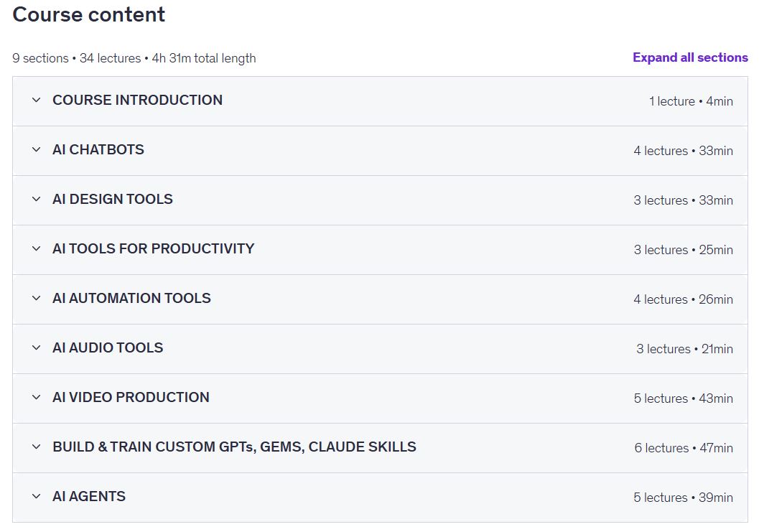Click the Expand all sections link
The width and height of the screenshot is (759, 532).
point(690,57)
